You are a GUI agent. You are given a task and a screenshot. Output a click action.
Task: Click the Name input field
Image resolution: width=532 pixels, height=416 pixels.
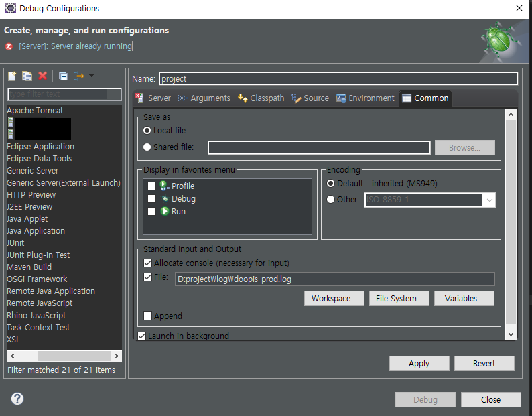(x=338, y=79)
